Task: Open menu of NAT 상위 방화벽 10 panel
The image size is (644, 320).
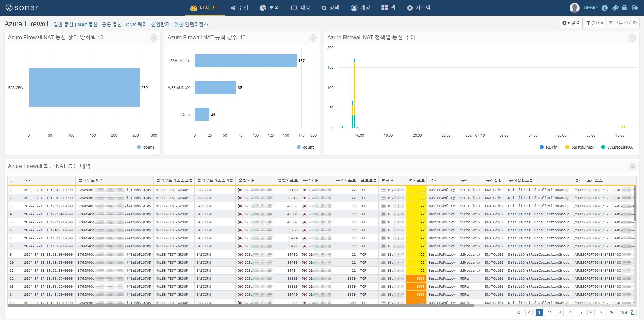Action: click(153, 38)
